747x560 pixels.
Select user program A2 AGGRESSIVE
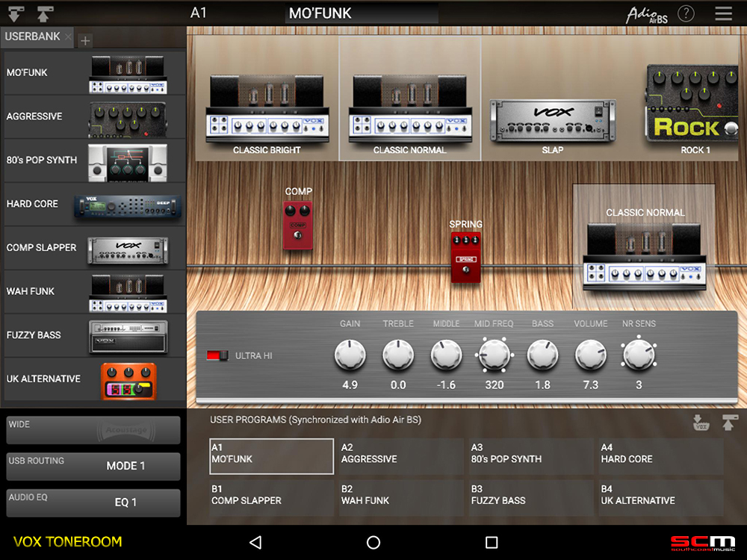(402, 456)
